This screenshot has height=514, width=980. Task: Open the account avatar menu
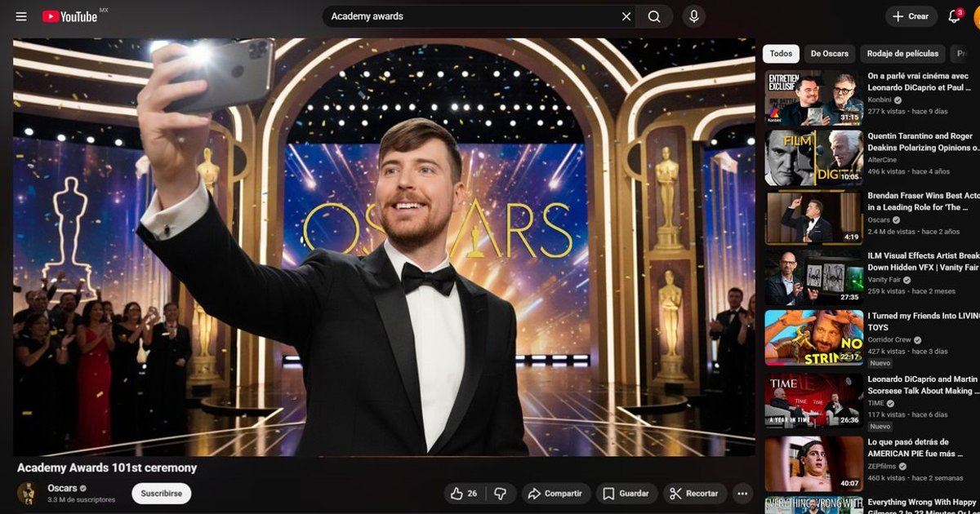coord(977,17)
